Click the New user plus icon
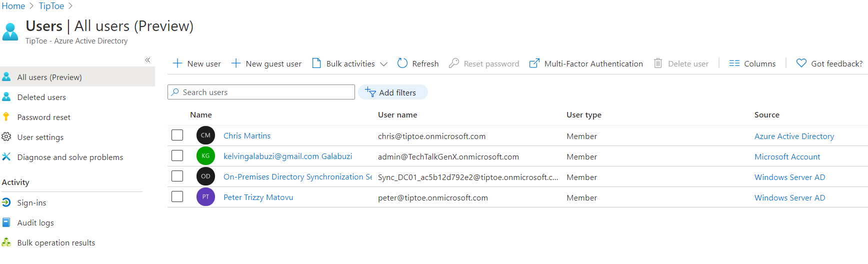Screen dimensions: 868x264 click(x=177, y=63)
